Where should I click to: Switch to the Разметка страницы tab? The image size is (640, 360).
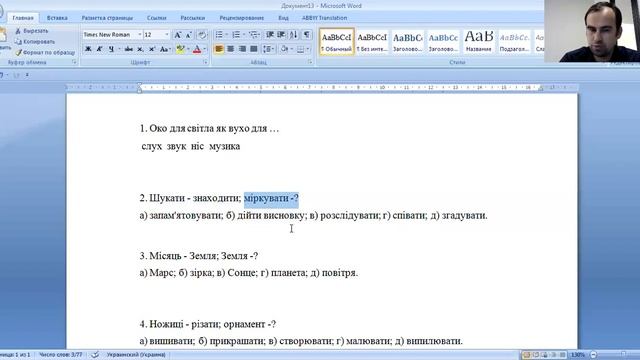107,18
